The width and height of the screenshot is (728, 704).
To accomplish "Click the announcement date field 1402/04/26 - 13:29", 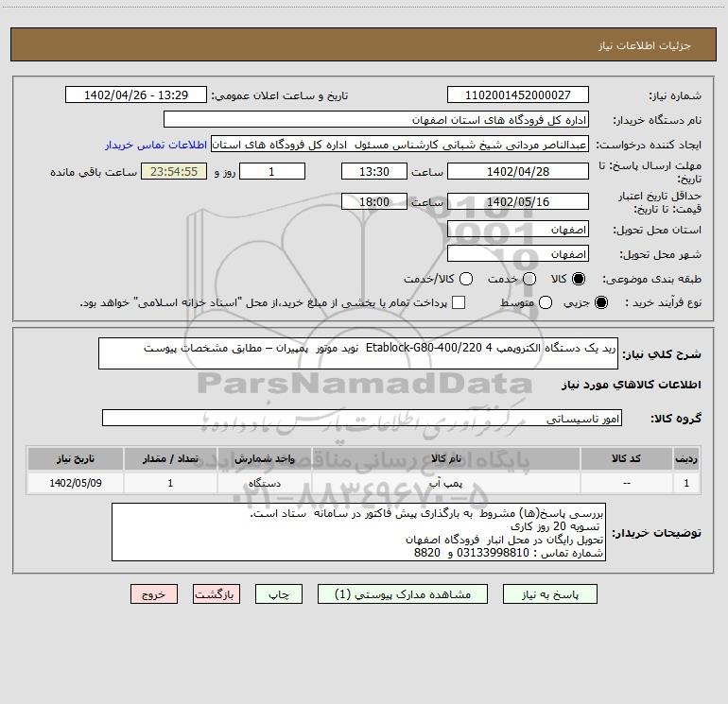I will click(136, 95).
